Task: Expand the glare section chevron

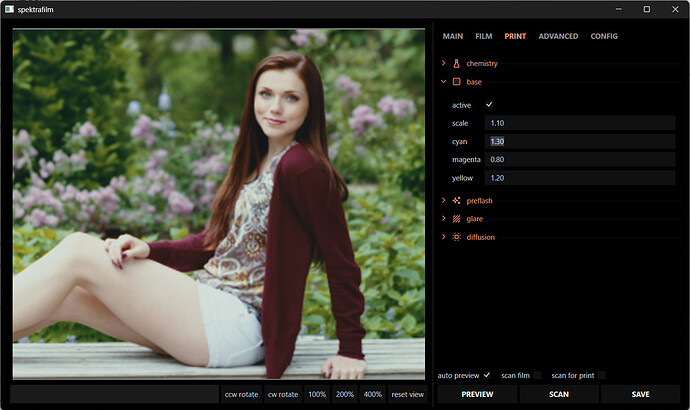Action: 444,219
